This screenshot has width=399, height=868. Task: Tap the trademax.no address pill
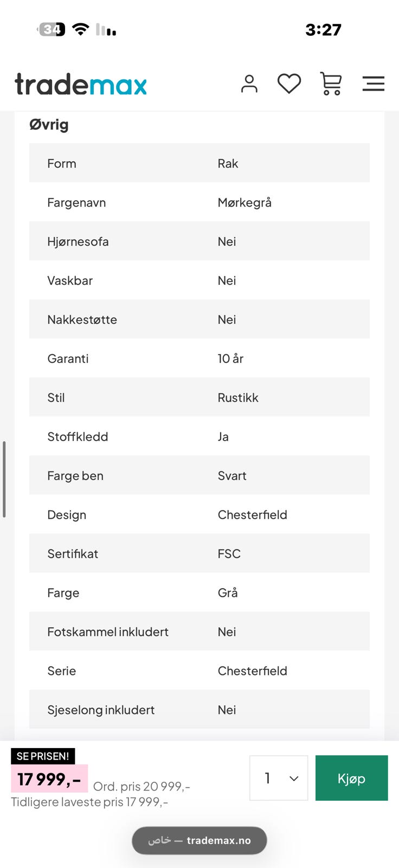200,840
